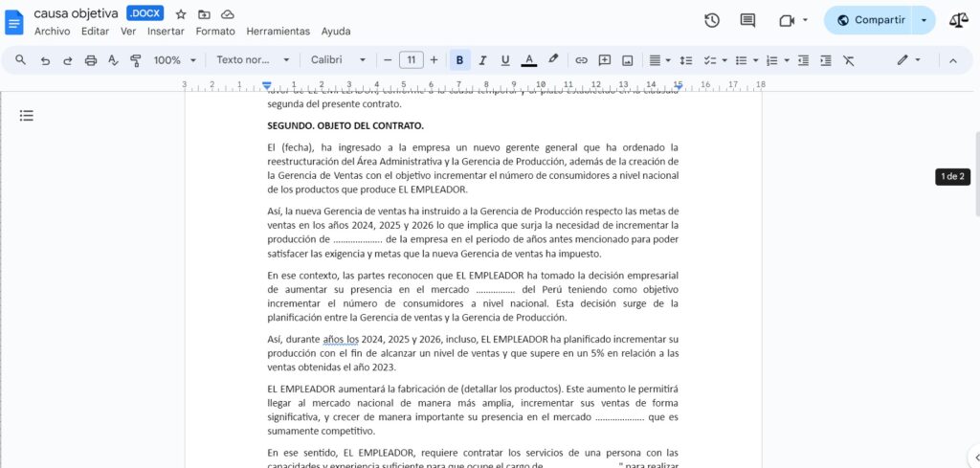
Task: Add a comment from the toolbar
Action: 605,60
